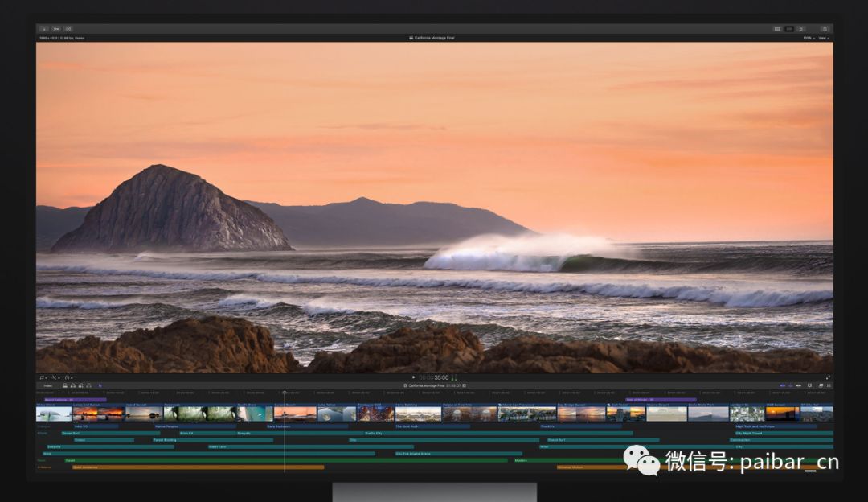Open the View options dropdown
The height and width of the screenshot is (502, 868).
coord(824,38)
